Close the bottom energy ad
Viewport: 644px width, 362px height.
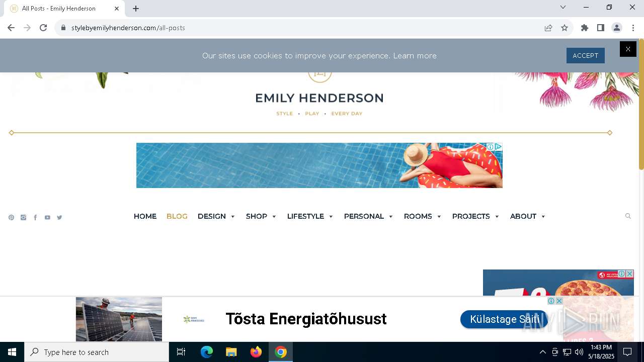click(559, 301)
